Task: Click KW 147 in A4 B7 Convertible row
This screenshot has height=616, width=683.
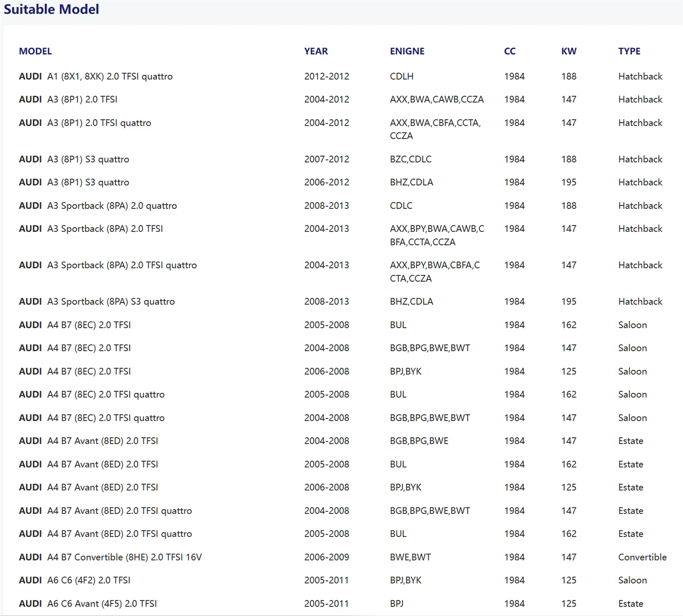Action: (569, 557)
